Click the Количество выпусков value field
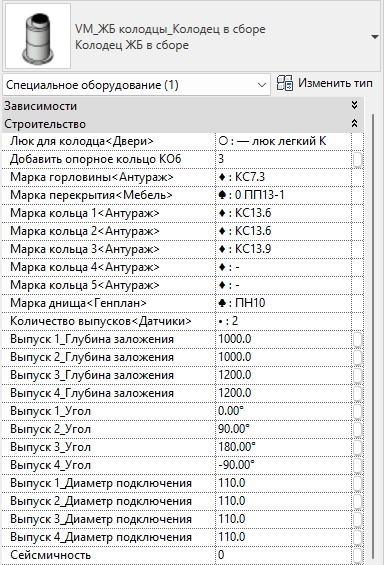The height and width of the screenshot is (565, 384). [283, 321]
